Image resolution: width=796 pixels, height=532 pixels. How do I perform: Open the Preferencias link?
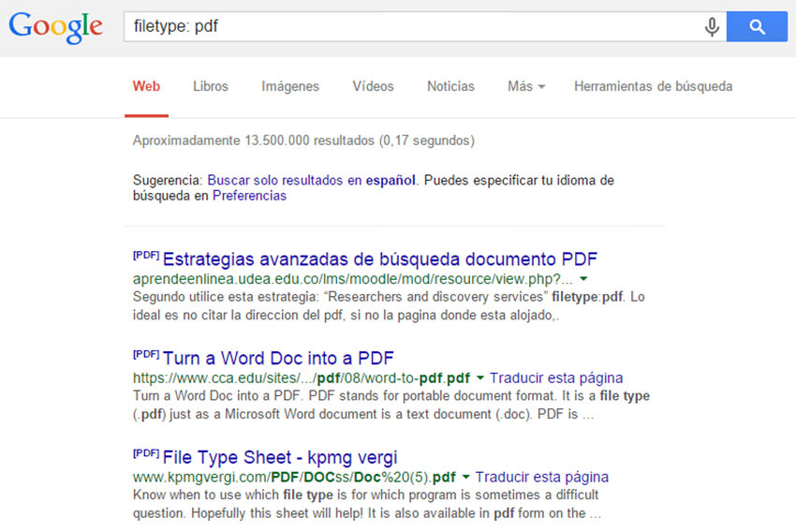[x=249, y=196]
